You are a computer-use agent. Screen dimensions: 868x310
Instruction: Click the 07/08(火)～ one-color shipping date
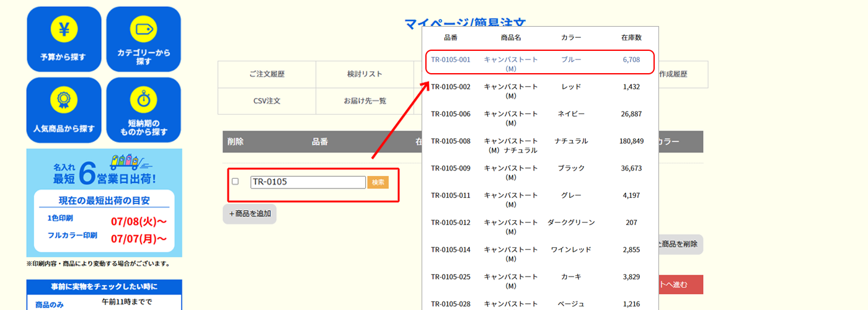139,221
